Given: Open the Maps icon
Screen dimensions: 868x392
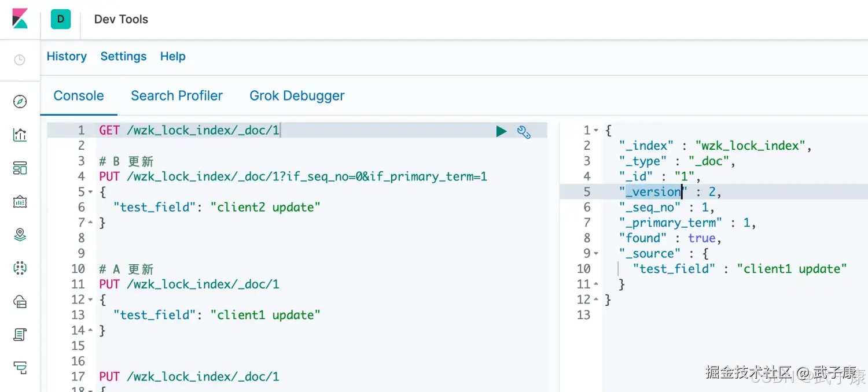Looking at the screenshot, I should pyautogui.click(x=20, y=234).
